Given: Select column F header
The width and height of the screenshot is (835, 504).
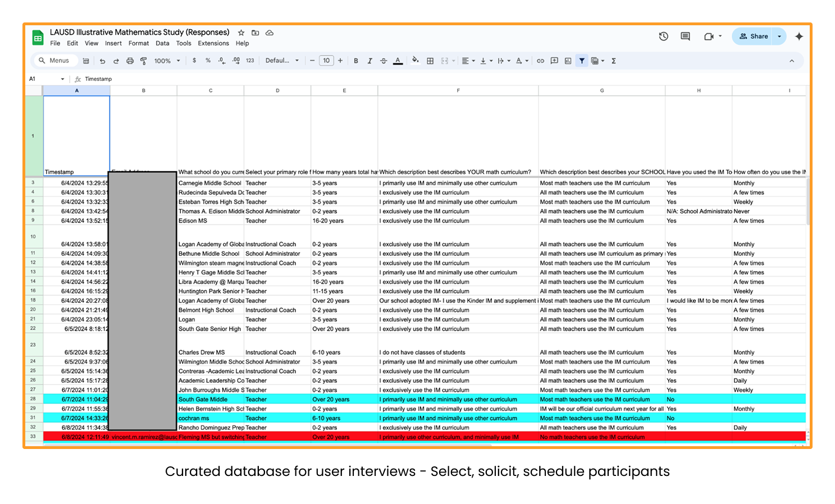Looking at the screenshot, I should tap(458, 90).
